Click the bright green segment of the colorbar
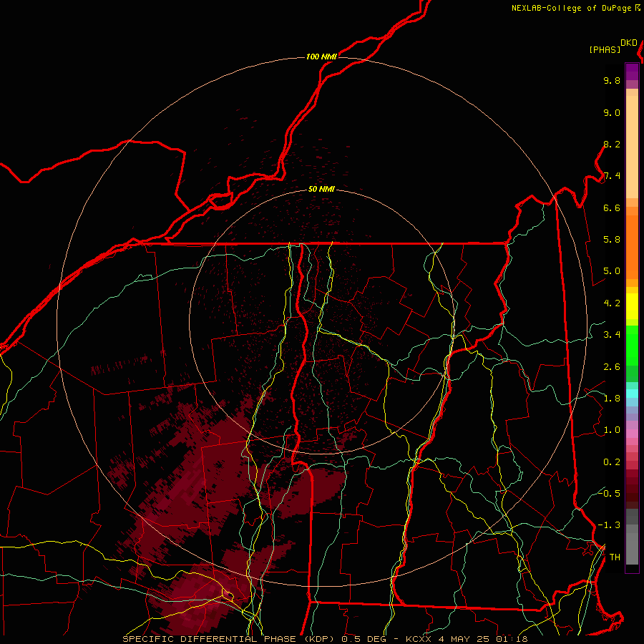644x644 pixels. click(632, 345)
